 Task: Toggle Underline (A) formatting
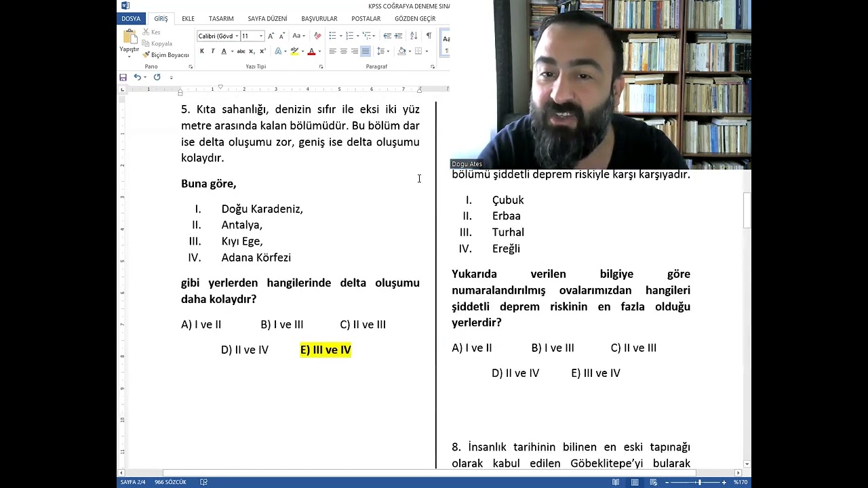click(223, 52)
